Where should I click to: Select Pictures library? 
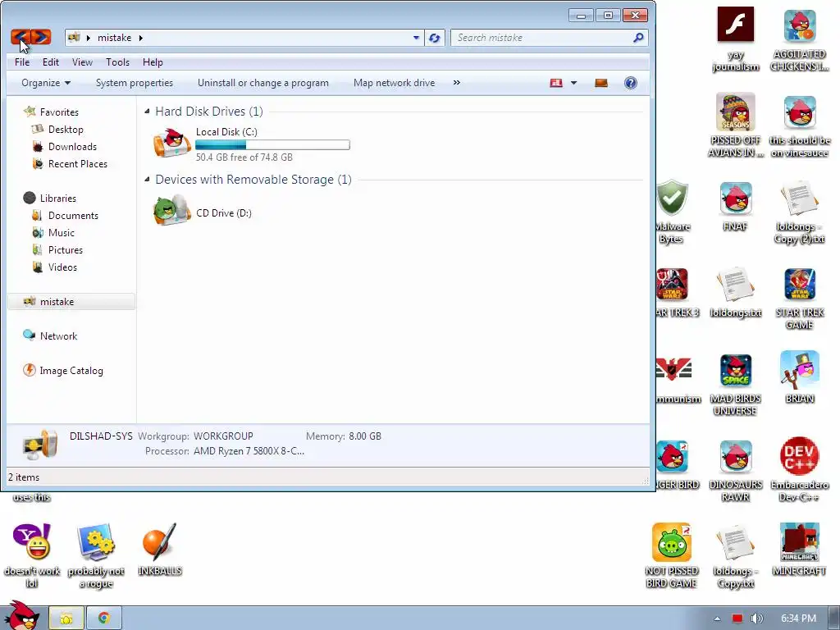pyautogui.click(x=66, y=249)
